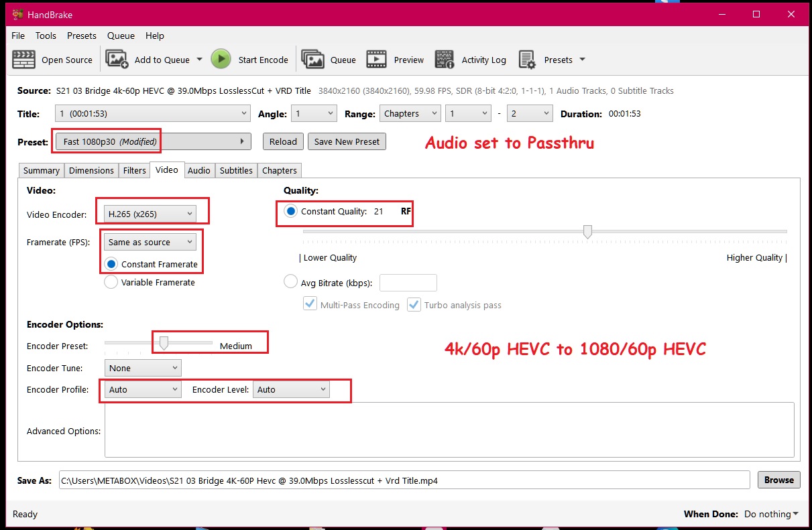Click the Browse button
812x530 pixels.
click(x=778, y=480)
